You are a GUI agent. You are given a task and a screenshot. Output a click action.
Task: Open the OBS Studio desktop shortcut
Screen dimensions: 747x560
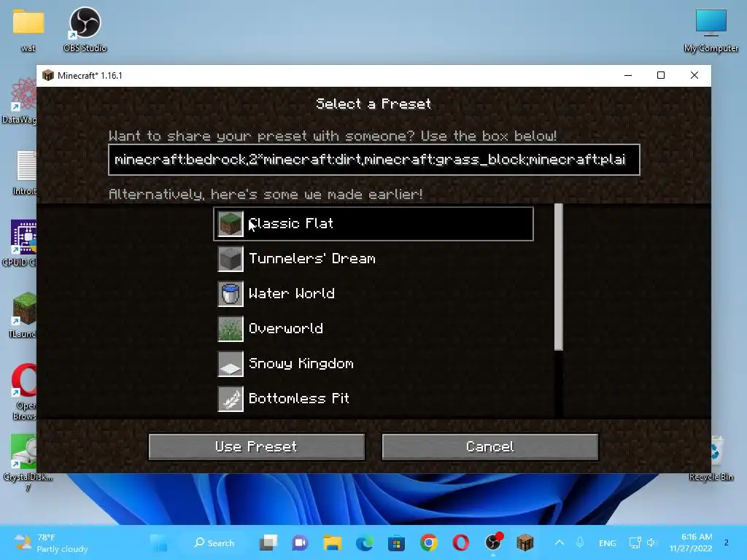pyautogui.click(x=85, y=29)
